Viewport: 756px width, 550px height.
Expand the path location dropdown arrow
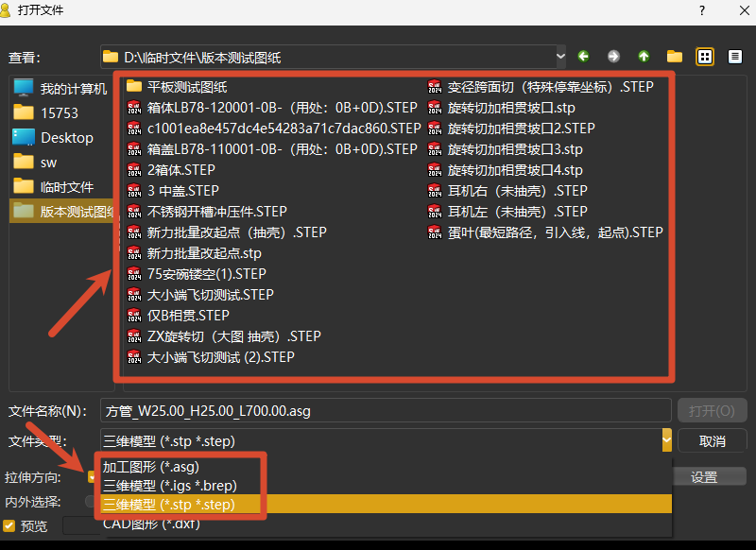560,57
